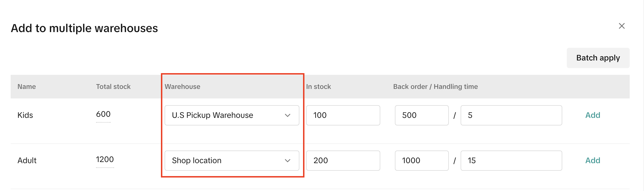Click the Total stock column header
Screen dimensions: 644x191
pyautogui.click(x=113, y=87)
